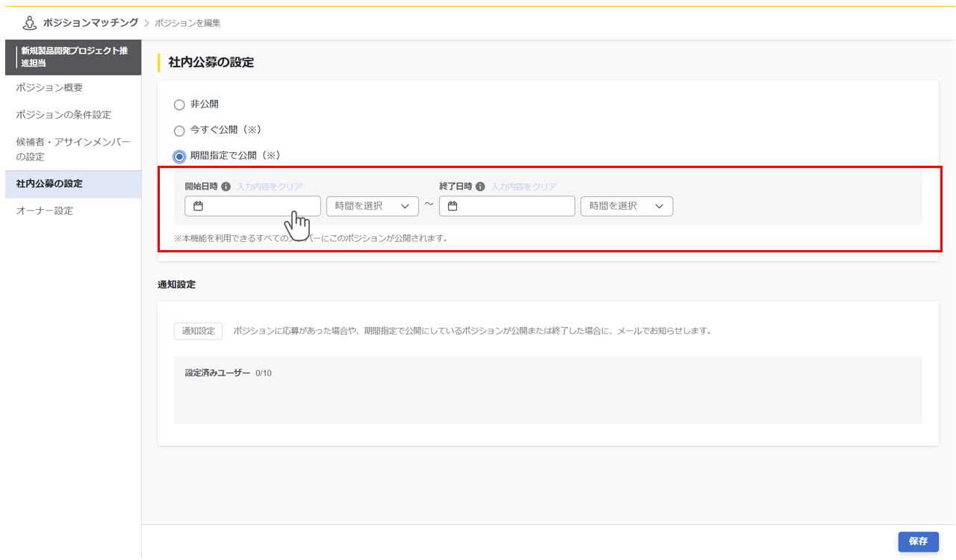
Task: Select the 今すぐ公開（※） radio option
Action: (x=179, y=130)
